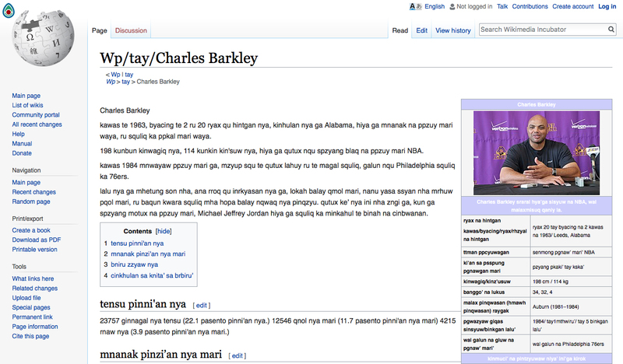The height and width of the screenshot is (364, 623).
Task: Open Page information link
Action: [35, 327]
